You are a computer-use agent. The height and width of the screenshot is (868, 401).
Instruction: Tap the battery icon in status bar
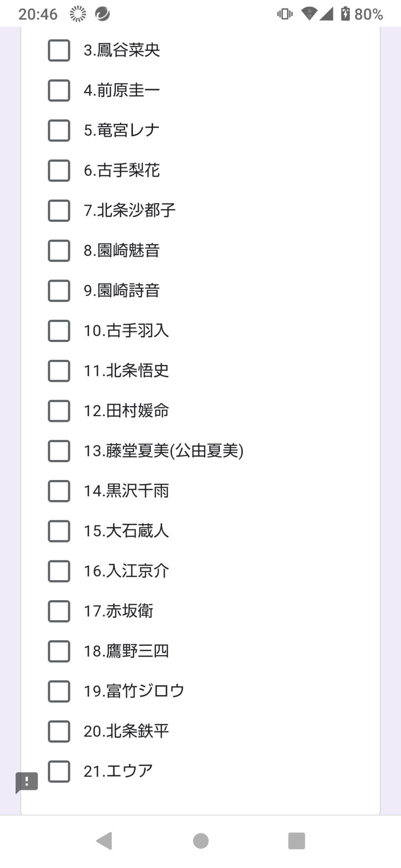(345, 14)
